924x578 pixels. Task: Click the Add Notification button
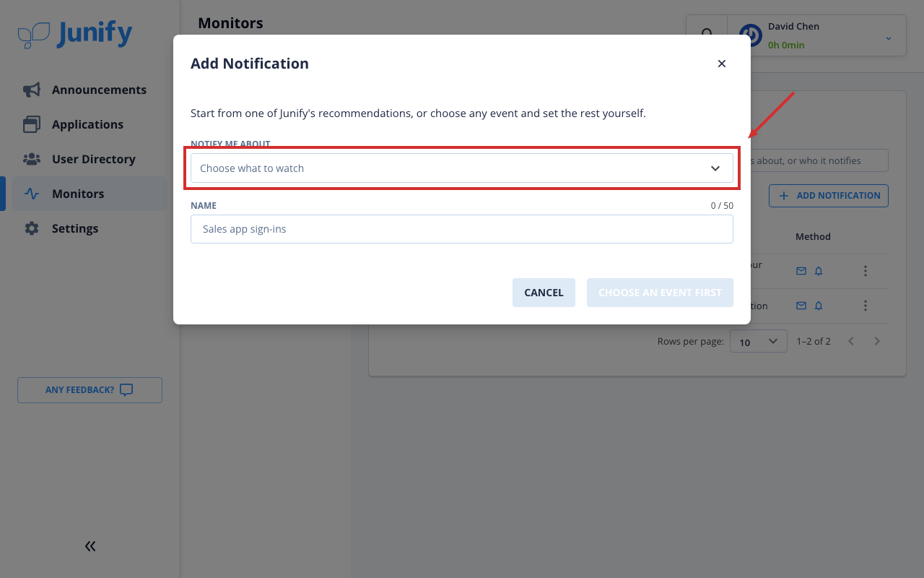coord(829,196)
